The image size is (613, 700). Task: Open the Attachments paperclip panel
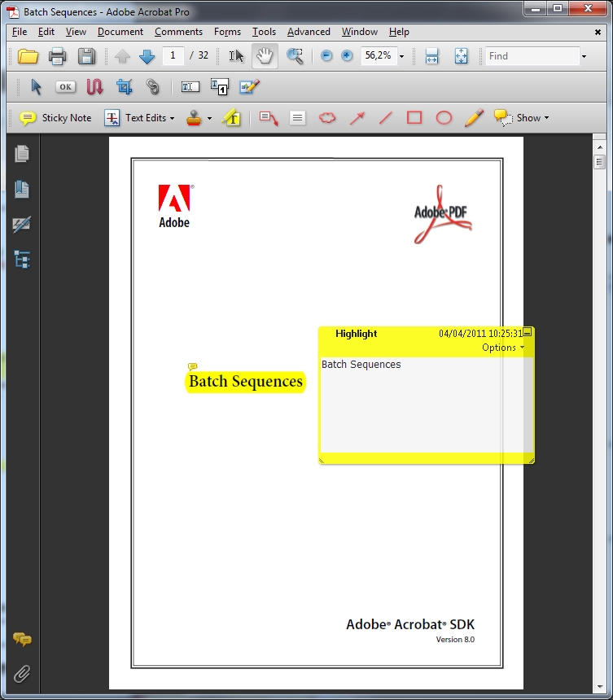pos(22,674)
